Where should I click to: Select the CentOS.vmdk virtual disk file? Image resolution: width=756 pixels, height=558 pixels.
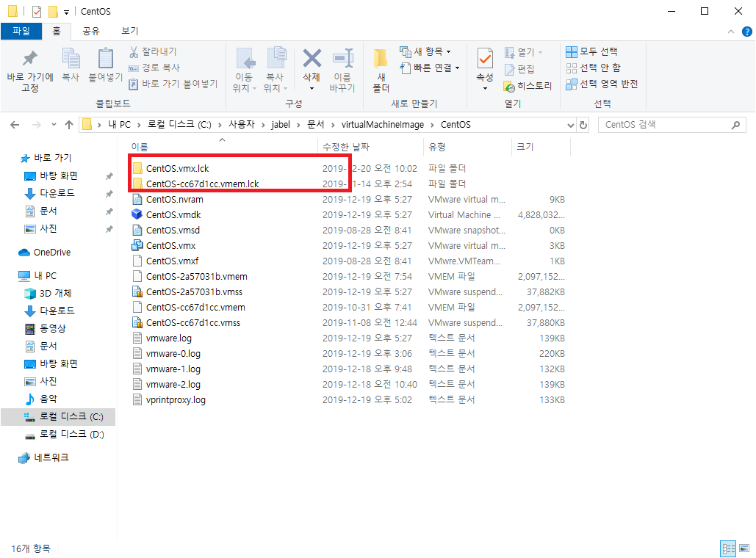(173, 214)
